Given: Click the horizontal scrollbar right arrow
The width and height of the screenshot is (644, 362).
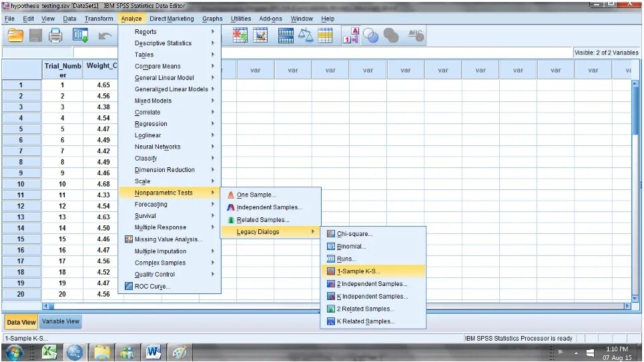Looking at the screenshot, I should tap(627, 306).
